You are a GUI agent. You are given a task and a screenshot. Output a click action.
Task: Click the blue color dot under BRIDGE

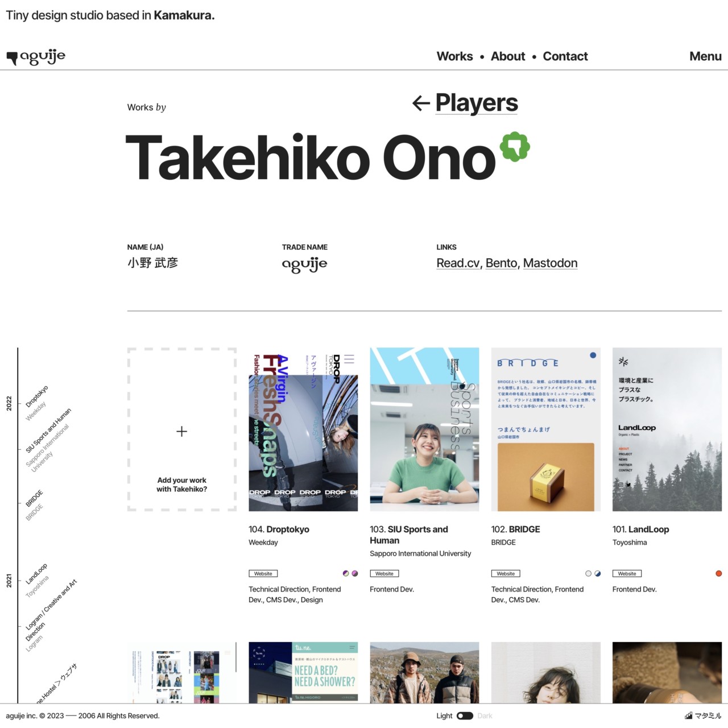598,573
